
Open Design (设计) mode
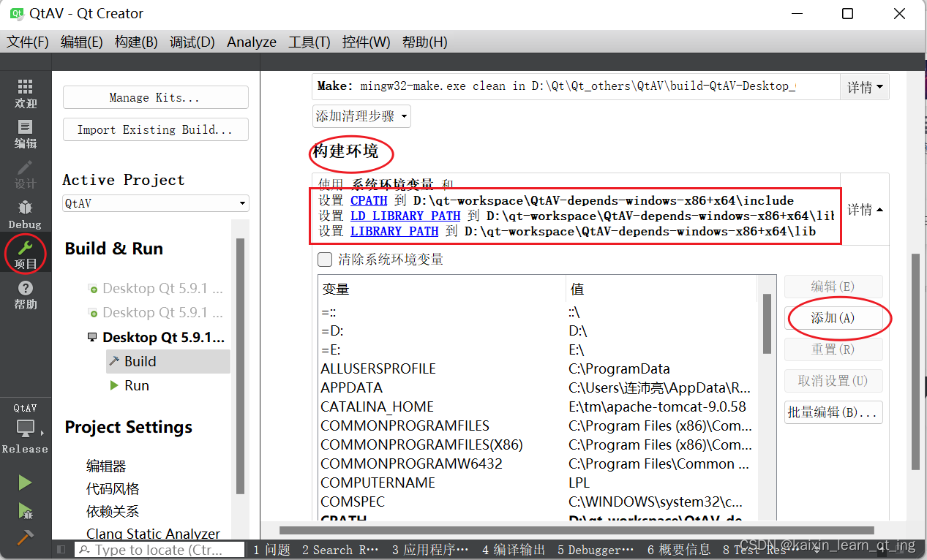pyautogui.click(x=26, y=175)
